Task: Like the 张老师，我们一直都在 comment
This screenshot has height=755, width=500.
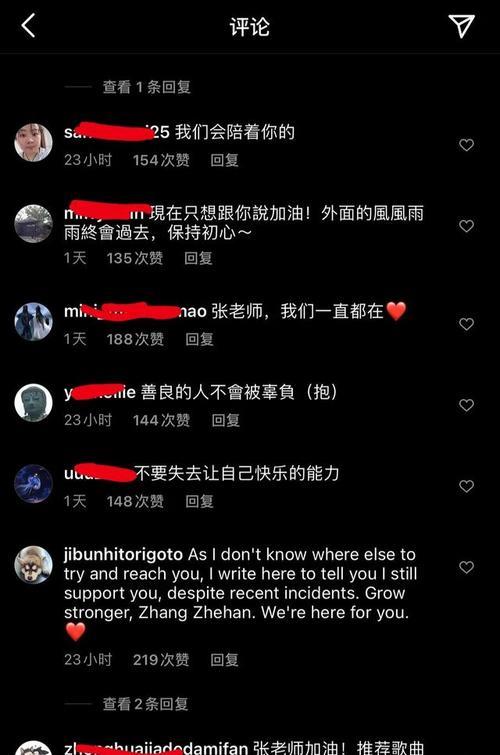Action: click(x=466, y=324)
